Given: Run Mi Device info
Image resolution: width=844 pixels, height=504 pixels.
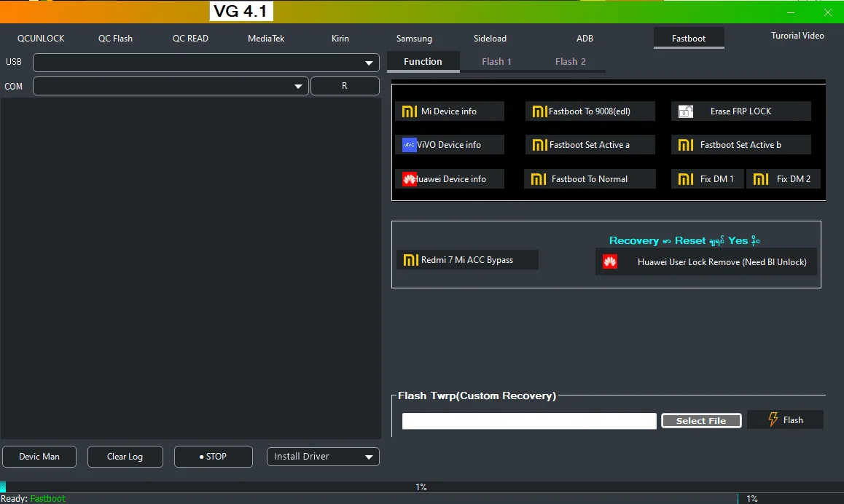Looking at the screenshot, I should (450, 111).
